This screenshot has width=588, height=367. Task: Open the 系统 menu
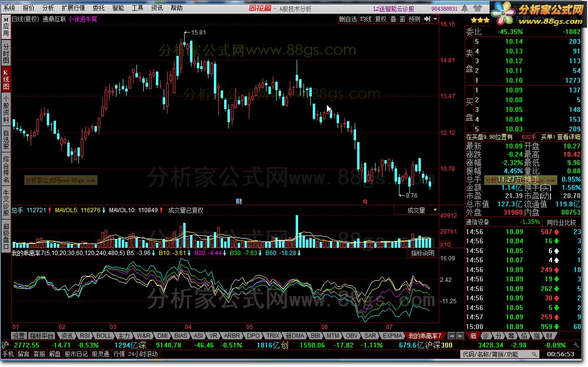(9, 8)
